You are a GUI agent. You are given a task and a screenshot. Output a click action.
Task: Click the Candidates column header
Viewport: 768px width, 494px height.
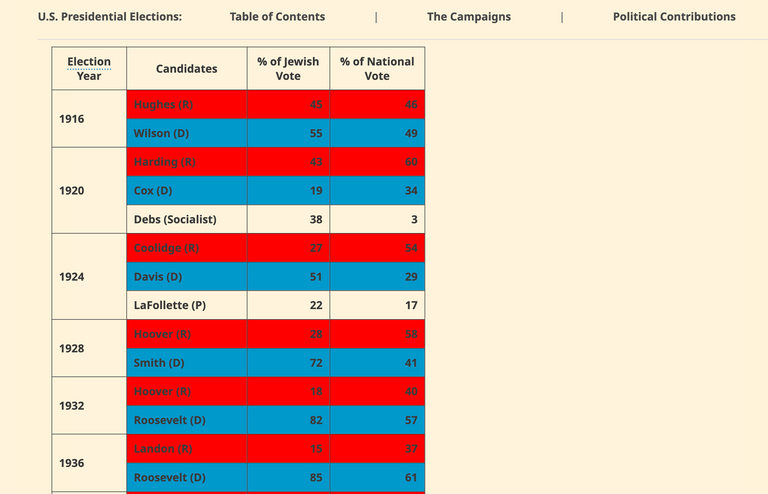(186, 69)
